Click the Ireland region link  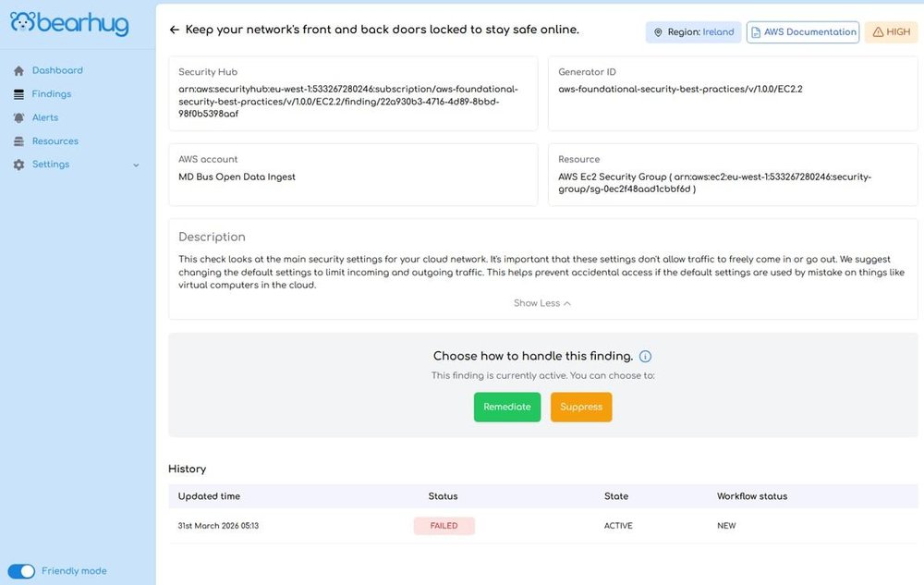point(718,31)
